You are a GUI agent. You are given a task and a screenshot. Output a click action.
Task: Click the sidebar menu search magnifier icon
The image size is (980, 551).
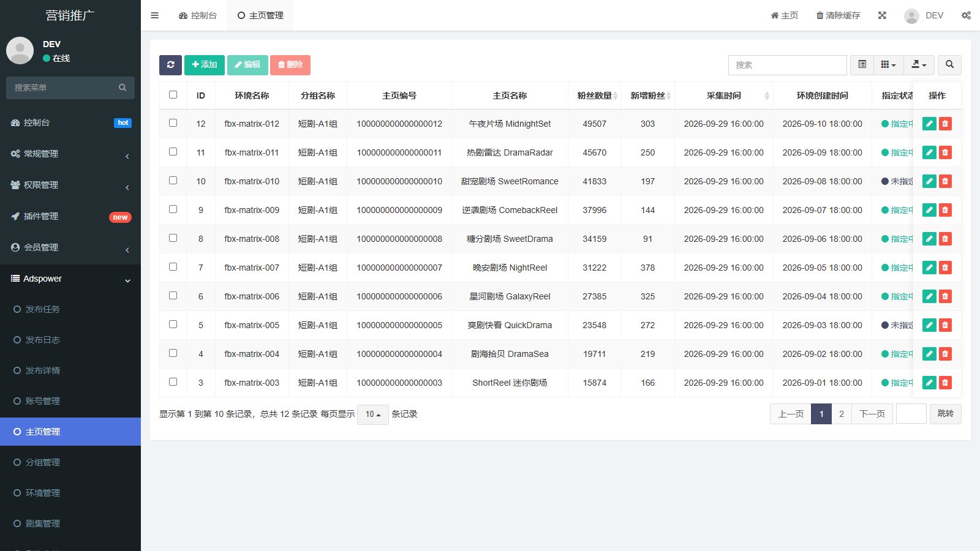tap(123, 88)
